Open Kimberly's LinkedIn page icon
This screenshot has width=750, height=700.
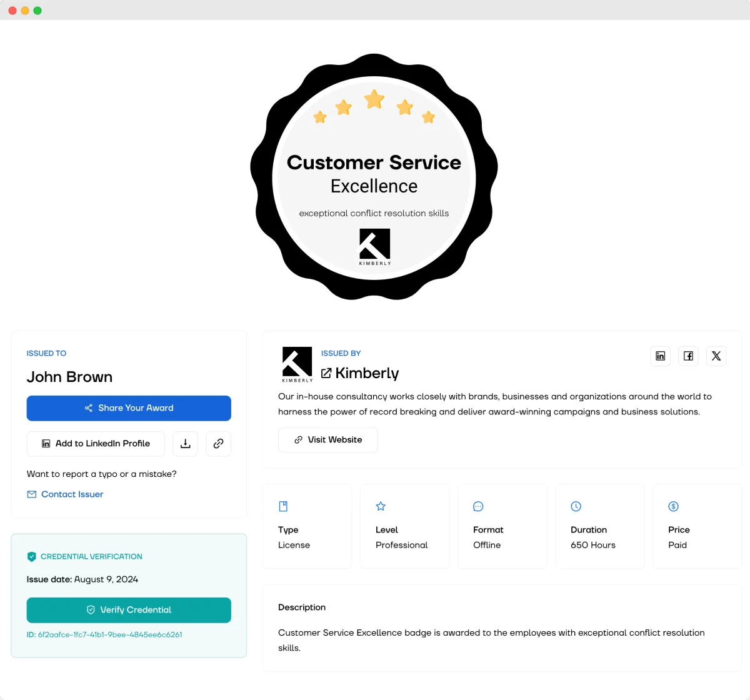coord(660,356)
